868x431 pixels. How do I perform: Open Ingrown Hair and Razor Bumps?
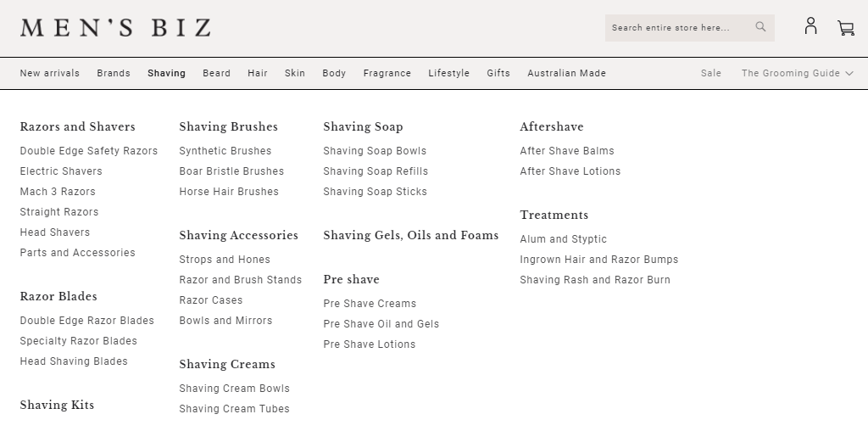tap(599, 260)
